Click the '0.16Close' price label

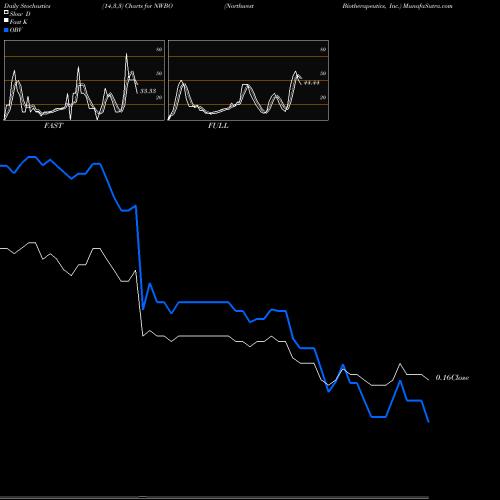coord(452,378)
